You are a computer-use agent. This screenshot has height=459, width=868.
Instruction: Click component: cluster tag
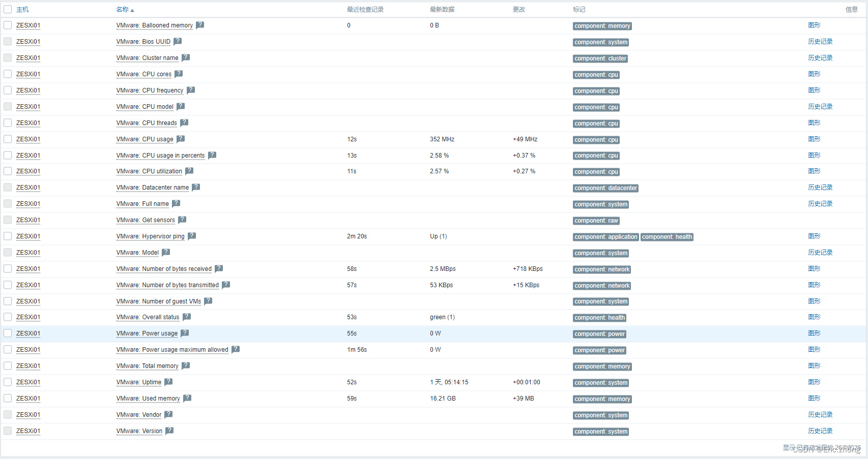click(600, 58)
